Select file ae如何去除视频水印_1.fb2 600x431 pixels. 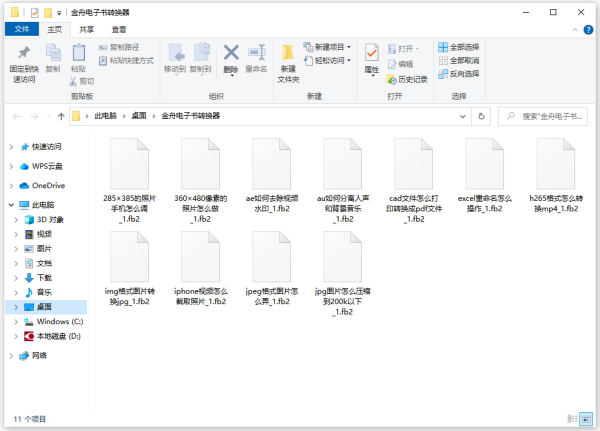pyautogui.click(x=272, y=176)
